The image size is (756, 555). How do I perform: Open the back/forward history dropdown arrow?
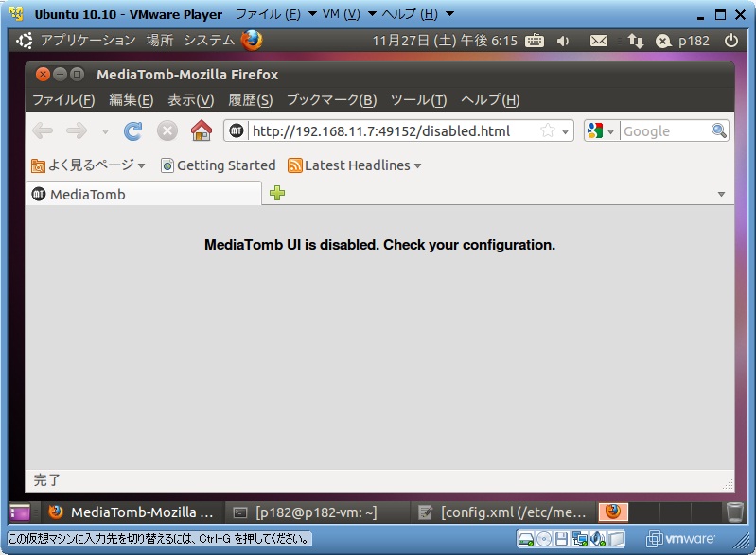[x=105, y=131]
